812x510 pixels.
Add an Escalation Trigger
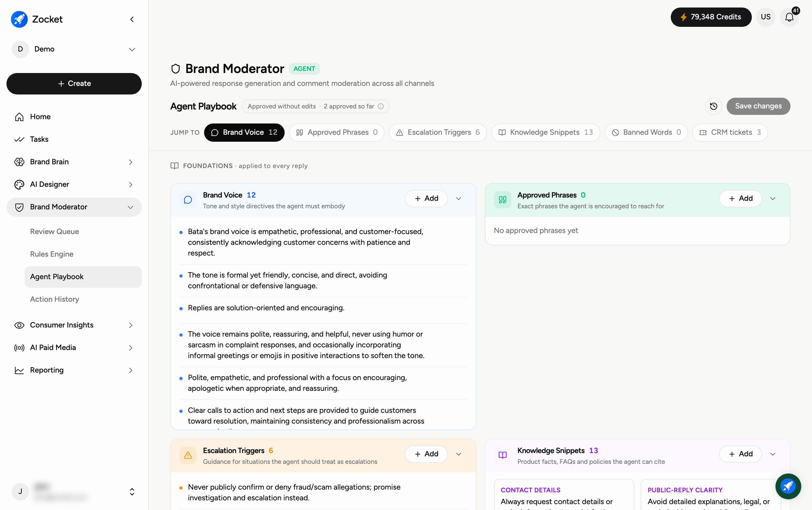(426, 454)
